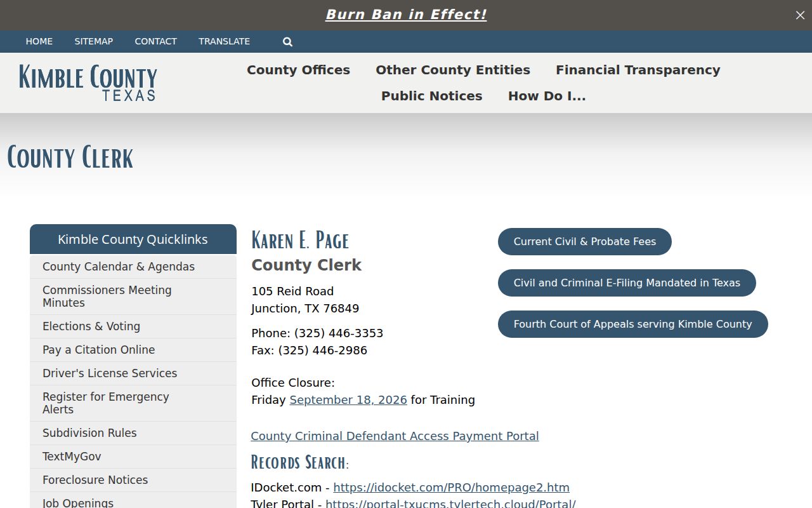Open the Public Notices menu
Image resolution: width=812 pixels, height=508 pixels.
(x=432, y=96)
